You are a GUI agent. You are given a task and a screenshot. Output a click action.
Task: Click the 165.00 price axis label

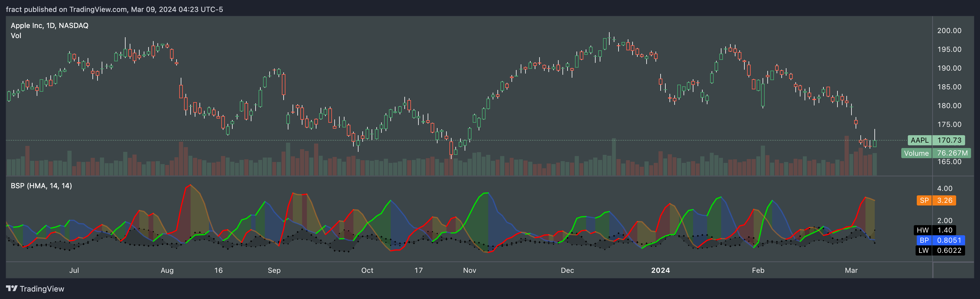click(949, 162)
